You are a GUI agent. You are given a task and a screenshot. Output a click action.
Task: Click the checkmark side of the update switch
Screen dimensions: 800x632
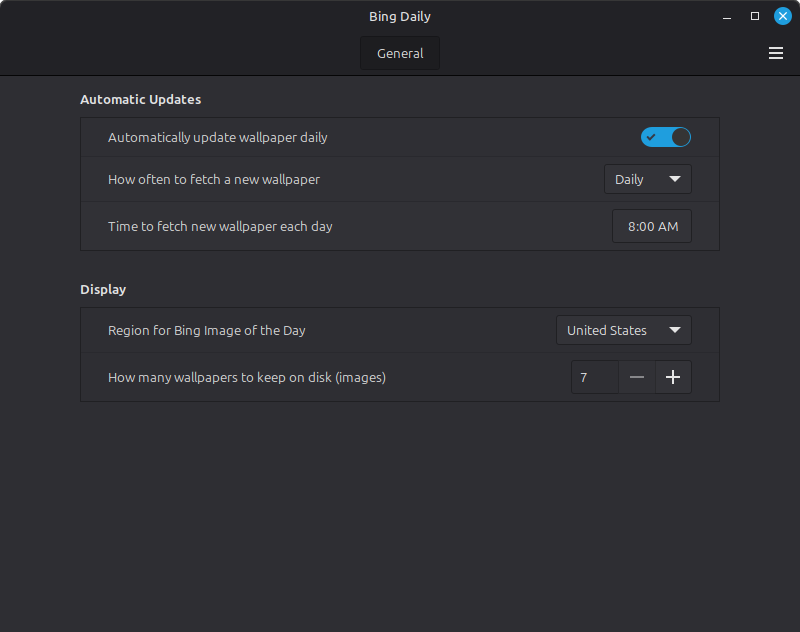pyautogui.click(x=651, y=137)
